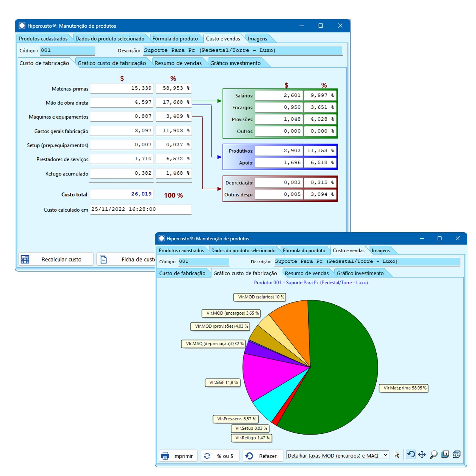This screenshot has height=476, width=476.
Task: Open Resumo de vendas sub-tab in front window
Action: [x=307, y=273]
